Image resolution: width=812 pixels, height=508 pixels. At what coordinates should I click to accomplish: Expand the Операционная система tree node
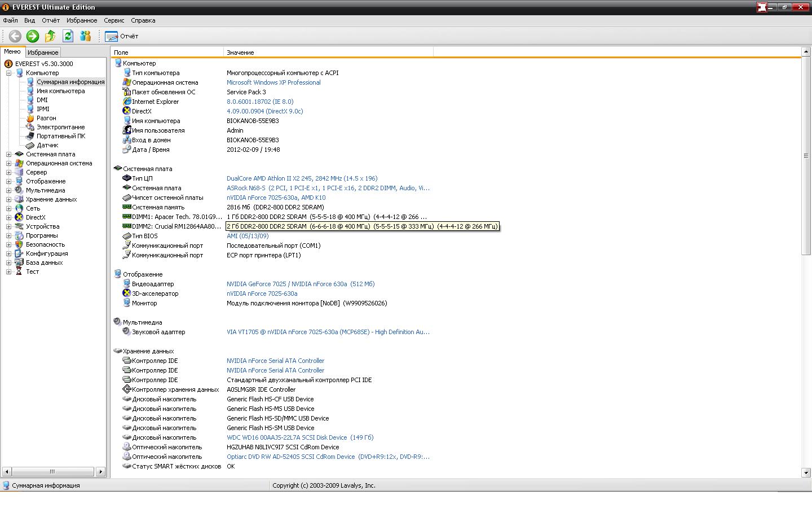[x=8, y=163]
